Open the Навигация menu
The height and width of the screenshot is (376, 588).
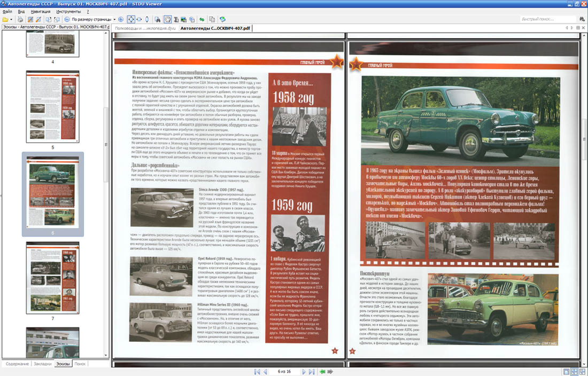click(41, 11)
